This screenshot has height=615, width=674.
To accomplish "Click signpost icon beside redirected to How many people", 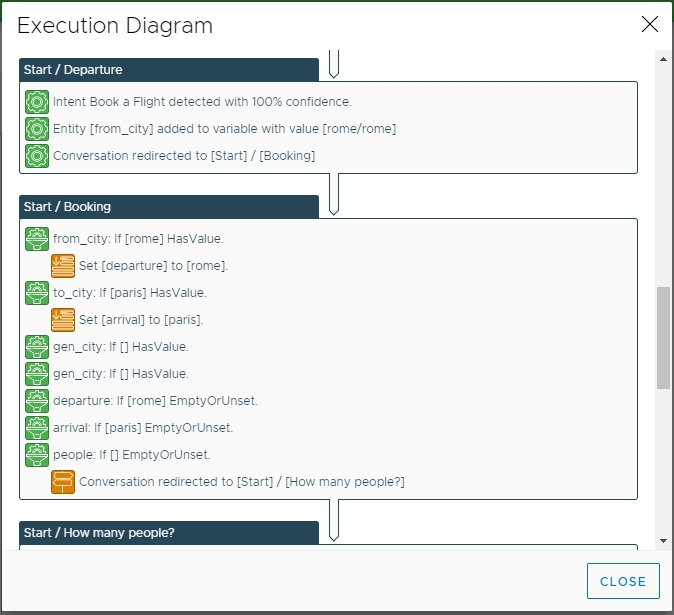I will pos(63,482).
